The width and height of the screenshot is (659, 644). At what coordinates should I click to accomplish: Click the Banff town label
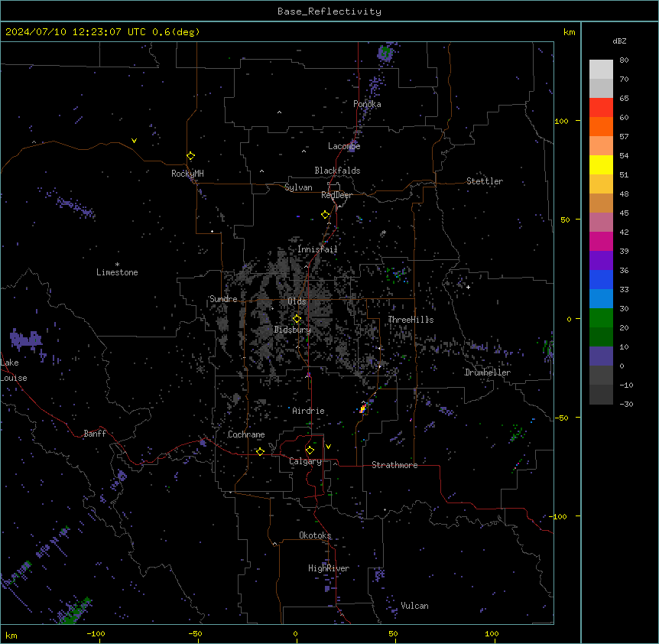click(x=95, y=434)
